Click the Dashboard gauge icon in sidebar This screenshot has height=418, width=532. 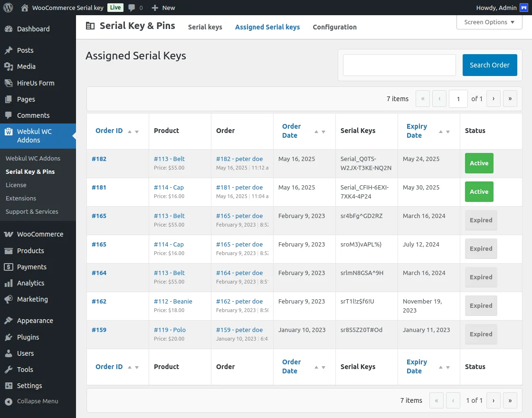pos(9,29)
